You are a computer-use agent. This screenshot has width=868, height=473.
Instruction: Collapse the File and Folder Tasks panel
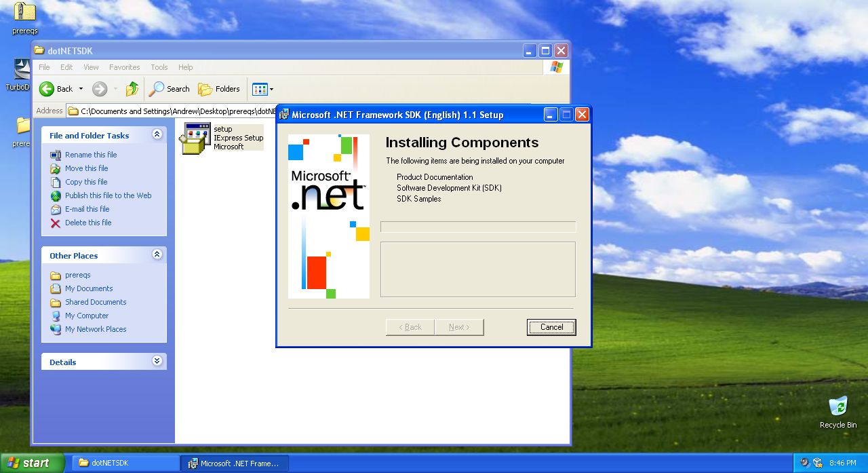(x=157, y=134)
